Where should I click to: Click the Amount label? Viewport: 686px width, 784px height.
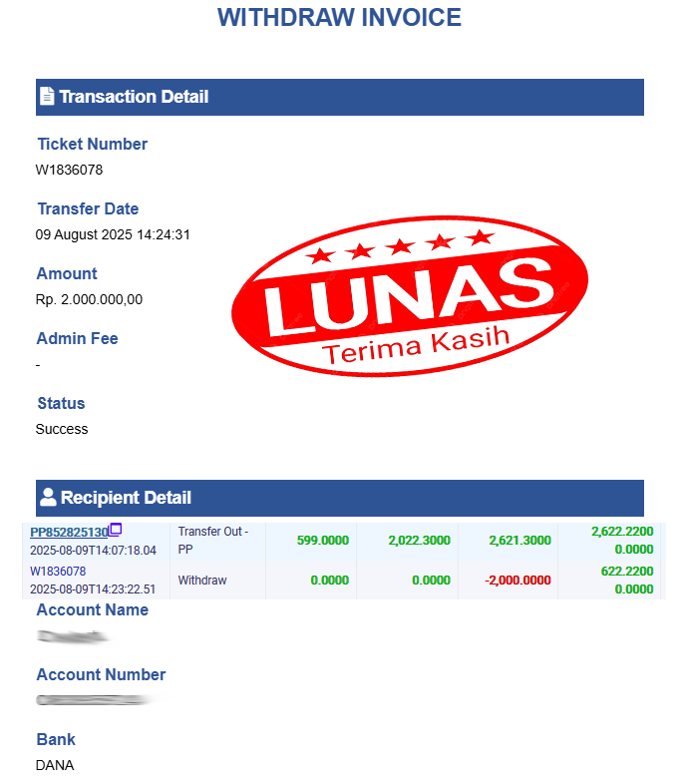pyautogui.click(x=67, y=273)
